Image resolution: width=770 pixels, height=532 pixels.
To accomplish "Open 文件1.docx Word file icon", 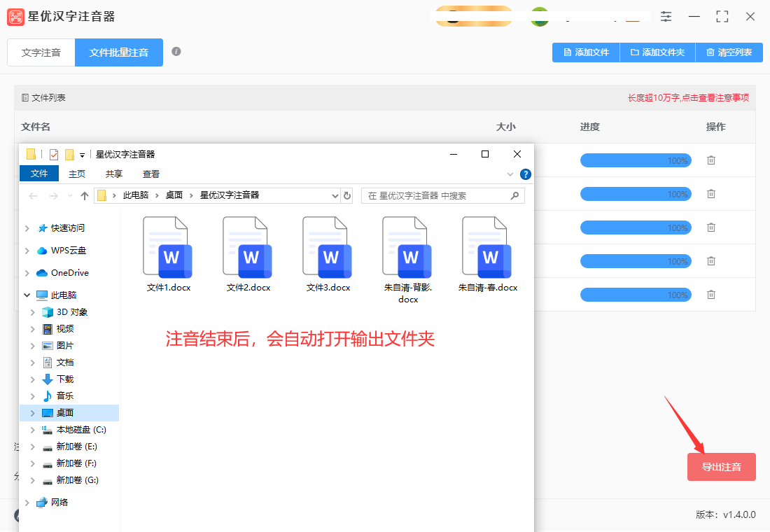I will click(168, 248).
